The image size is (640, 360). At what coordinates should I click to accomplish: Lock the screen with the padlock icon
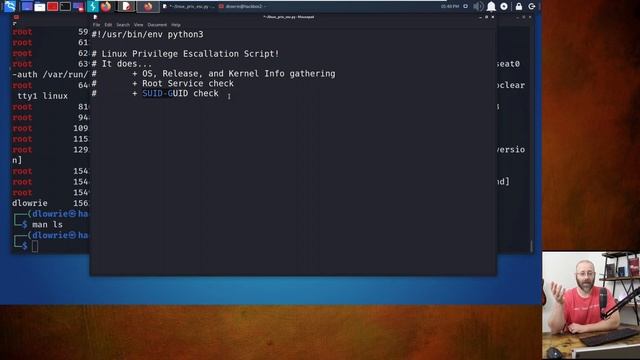518,7
